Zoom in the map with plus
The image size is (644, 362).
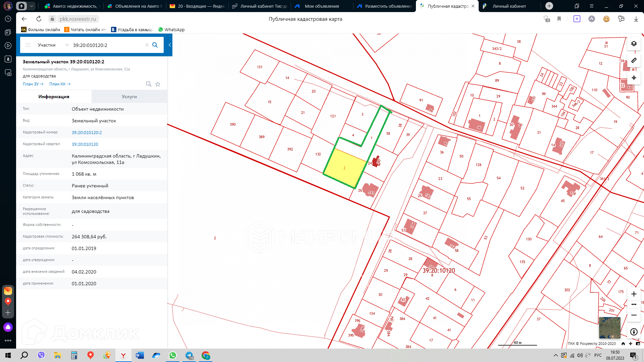(634, 294)
